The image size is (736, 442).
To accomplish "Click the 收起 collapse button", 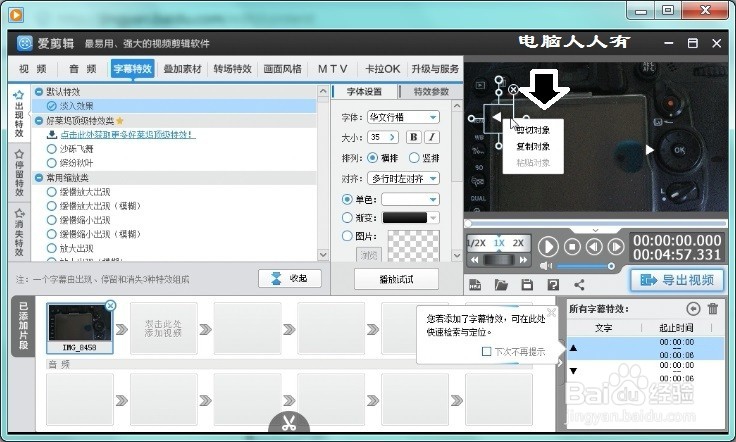I will click(290, 278).
